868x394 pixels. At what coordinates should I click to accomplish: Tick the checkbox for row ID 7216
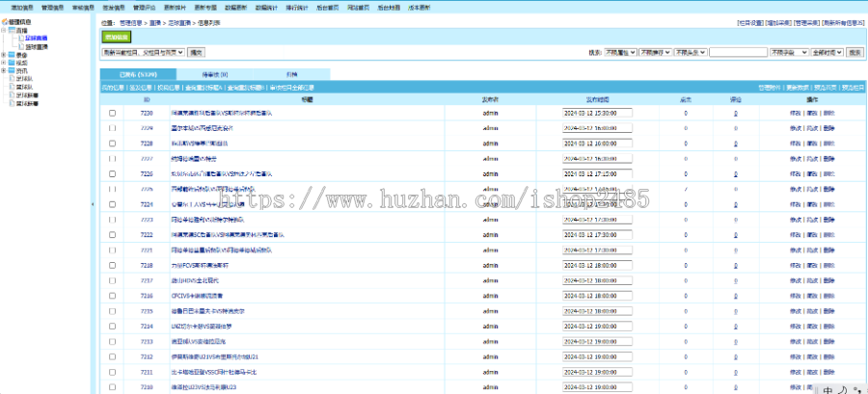pos(113,296)
